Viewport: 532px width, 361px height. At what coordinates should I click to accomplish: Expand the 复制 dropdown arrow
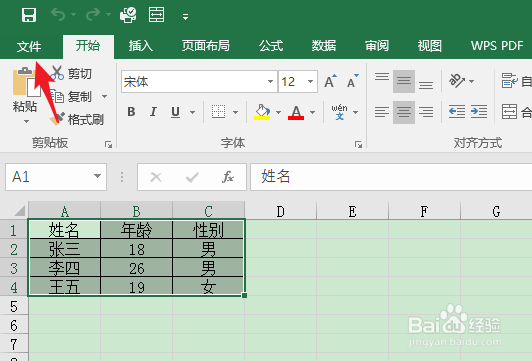coord(104,97)
